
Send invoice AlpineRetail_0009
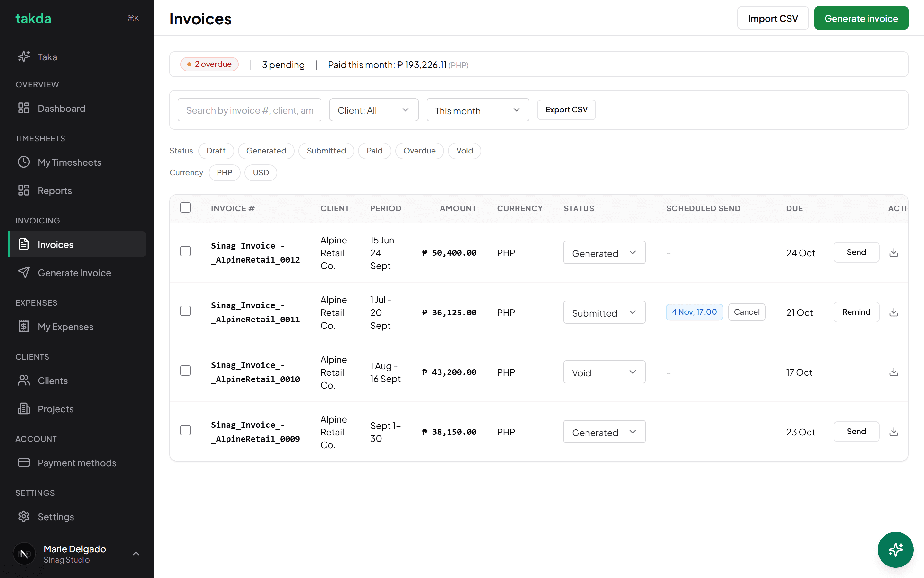[x=856, y=432]
